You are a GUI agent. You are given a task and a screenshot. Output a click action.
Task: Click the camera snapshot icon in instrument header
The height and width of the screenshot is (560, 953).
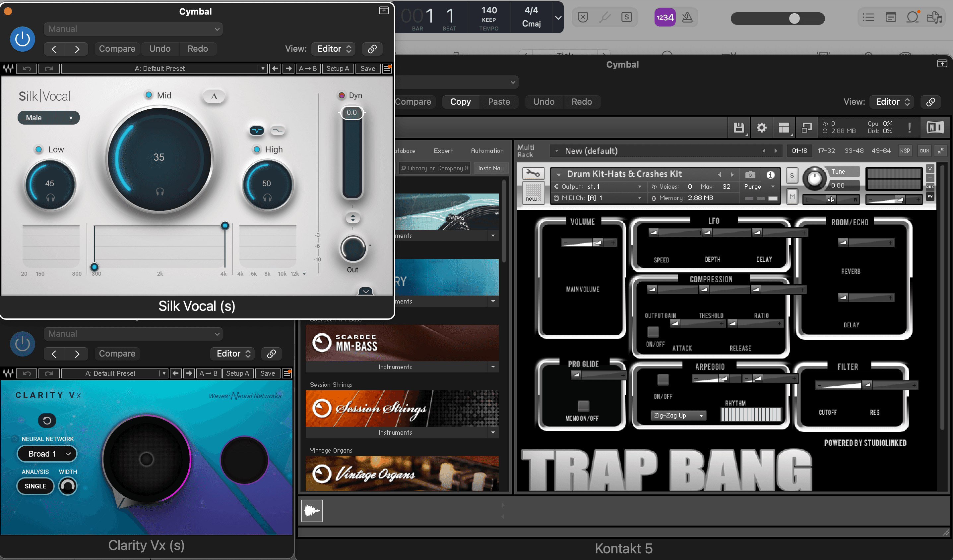(x=750, y=175)
